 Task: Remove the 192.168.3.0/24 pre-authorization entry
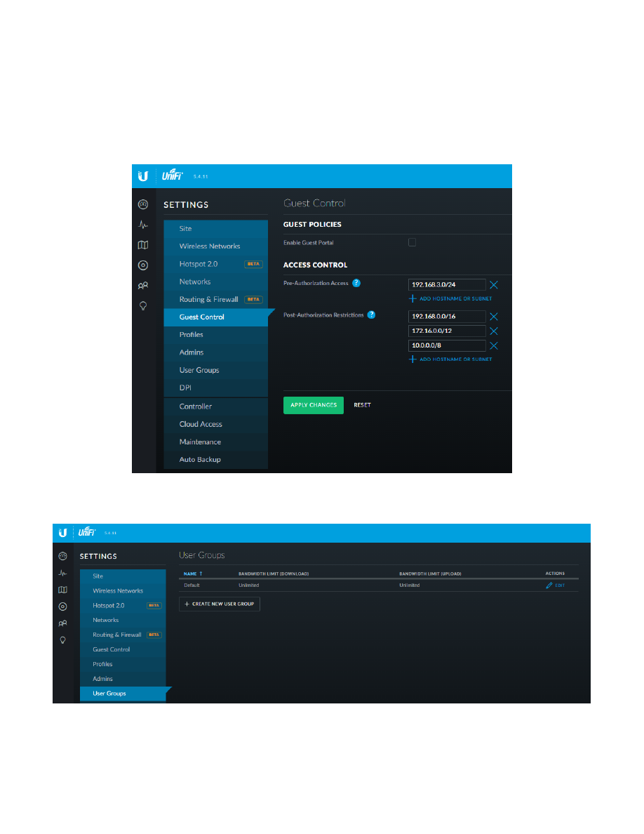pyautogui.click(x=493, y=285)
